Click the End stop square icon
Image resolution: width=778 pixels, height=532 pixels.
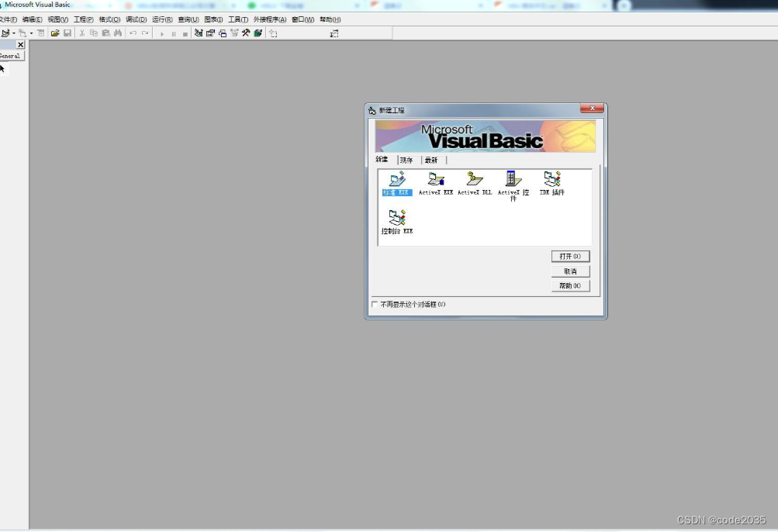(x=185, y=34)
